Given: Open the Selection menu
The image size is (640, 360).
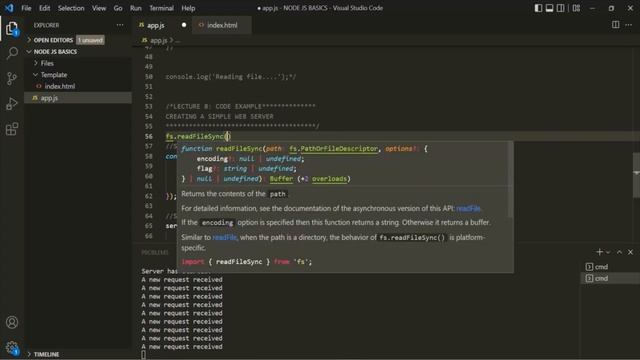Looking at the screenshot, I should pos(71,8).
